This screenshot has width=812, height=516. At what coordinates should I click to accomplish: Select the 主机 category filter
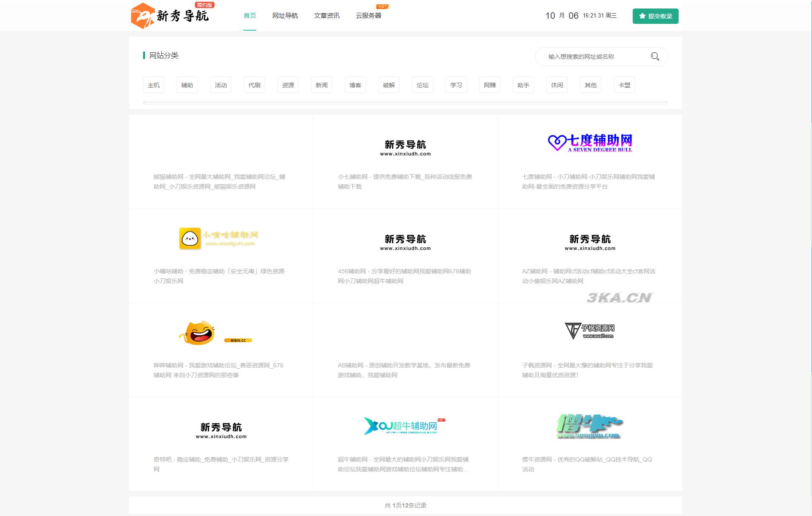[153, 85]
